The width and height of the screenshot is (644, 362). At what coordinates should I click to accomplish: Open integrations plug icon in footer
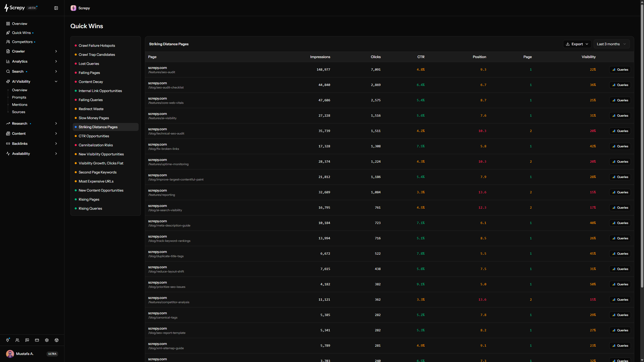click(x=8, y=340)
